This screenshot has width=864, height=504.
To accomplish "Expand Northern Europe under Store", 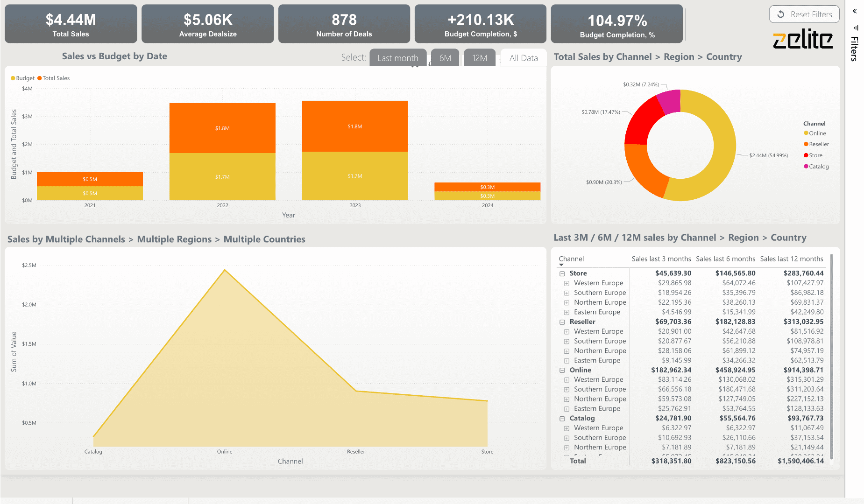I will tap(567, 303).
